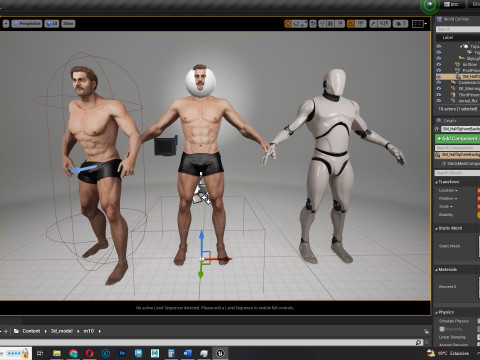Click the Search Details field
Image resolution: width=480 pixels, height=360 pixels.
(457, 173)
